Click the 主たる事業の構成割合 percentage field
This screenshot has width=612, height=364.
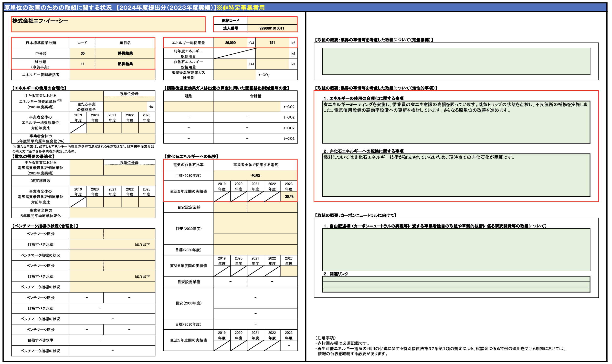[x=125, y=107]
